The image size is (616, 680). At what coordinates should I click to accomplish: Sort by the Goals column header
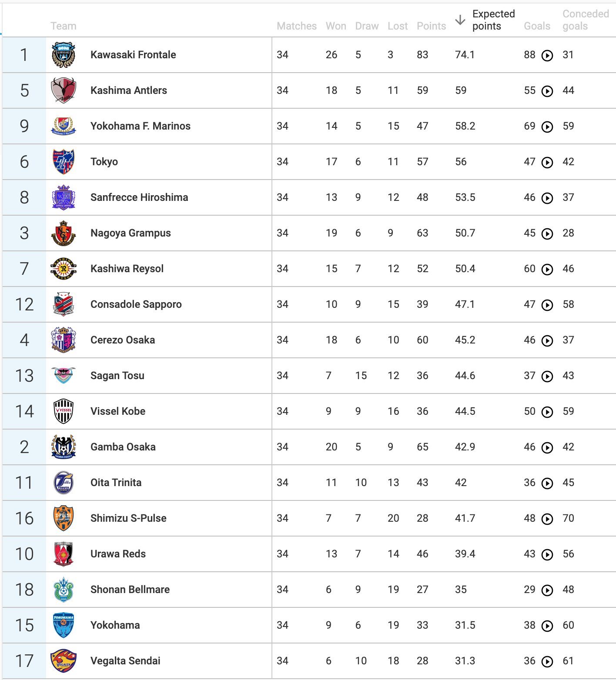coord(537,26)
